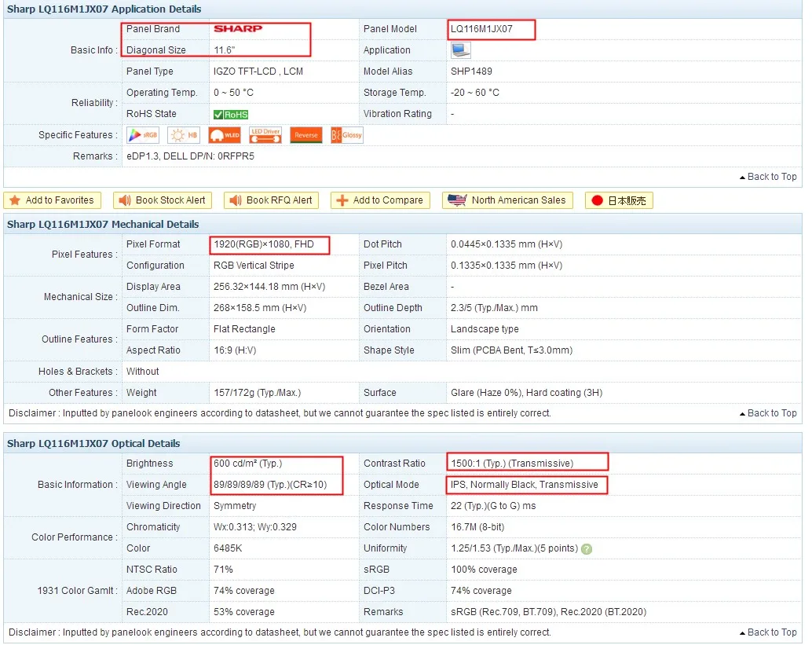
Task: Click the 11.6" diagonal size value
Action: (225, 50)
